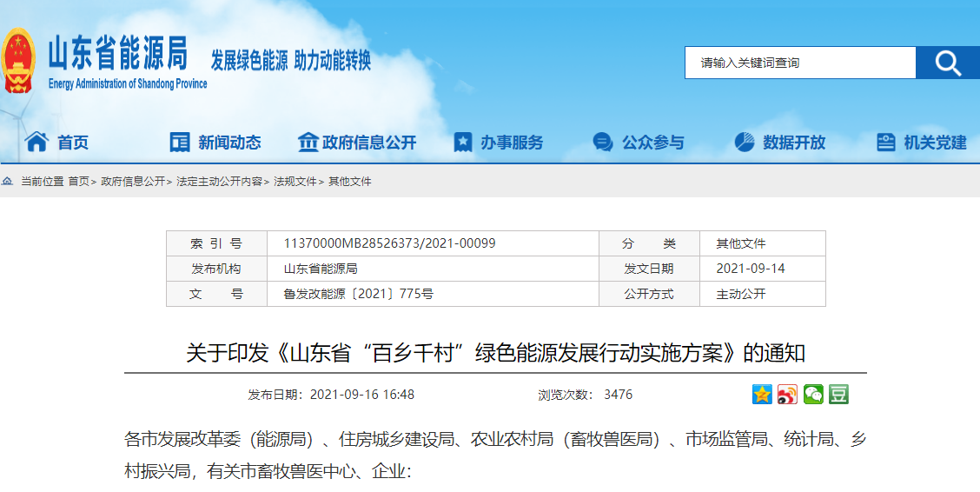Share the article via the Weibo icon

point(787,395)
